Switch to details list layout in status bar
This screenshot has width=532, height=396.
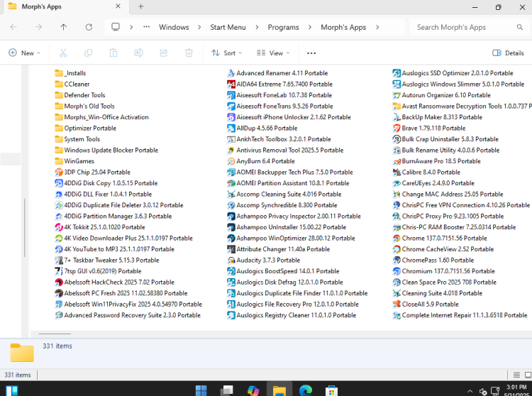point(516,375)
